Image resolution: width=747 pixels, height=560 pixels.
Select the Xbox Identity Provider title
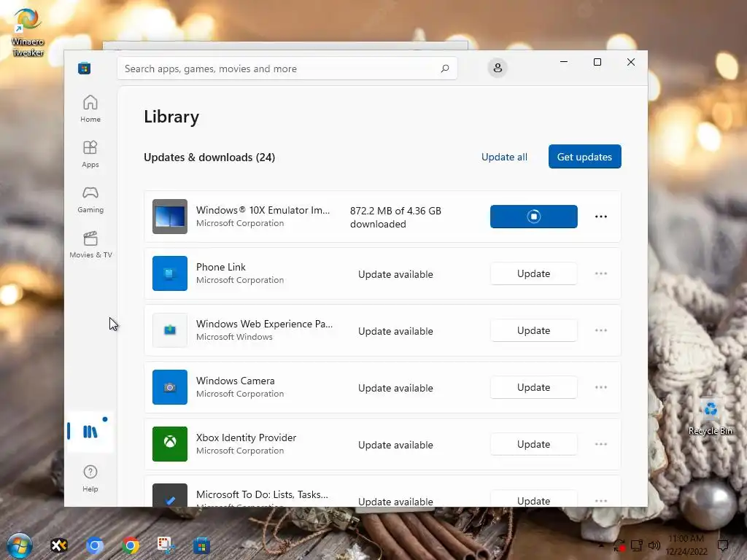(x=247, y=437)
